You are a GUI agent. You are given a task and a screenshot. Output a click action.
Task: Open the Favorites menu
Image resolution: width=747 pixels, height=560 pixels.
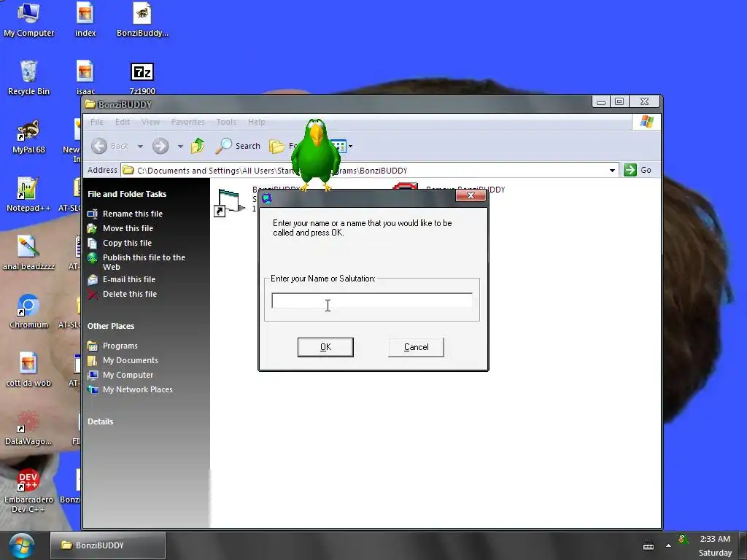point(187,122)
